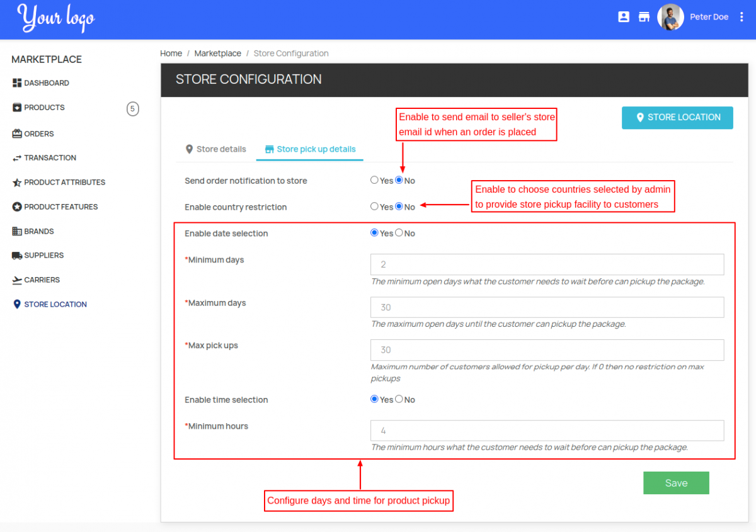The height and width of the screenshot is (532, 756).
Task: Open Orders in the marketplace menu
Action: coord(39,134)
